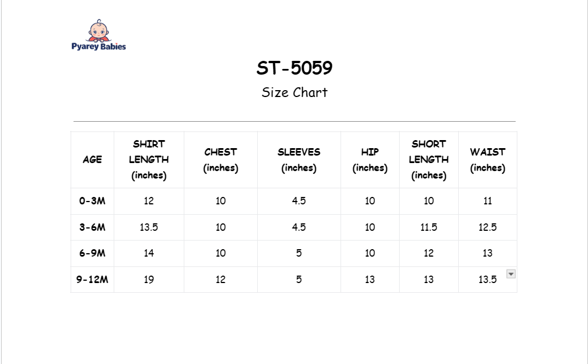Image resolution: width=588 pixels, height=364 pixels.
Task: Click the WAIST (inches) header cell
Action: pos(488,160)
